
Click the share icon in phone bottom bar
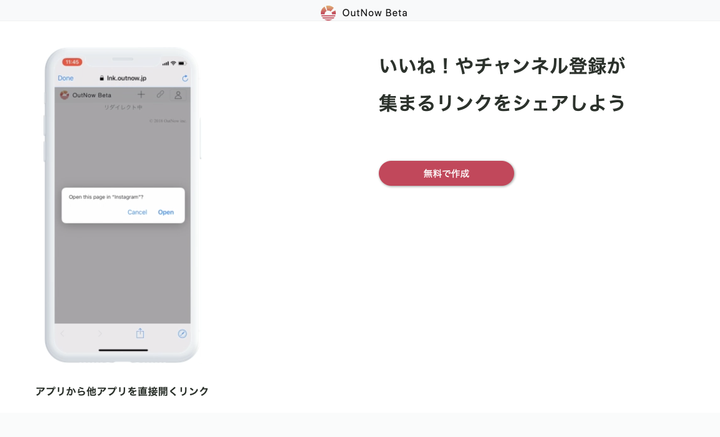coord(140,333)
